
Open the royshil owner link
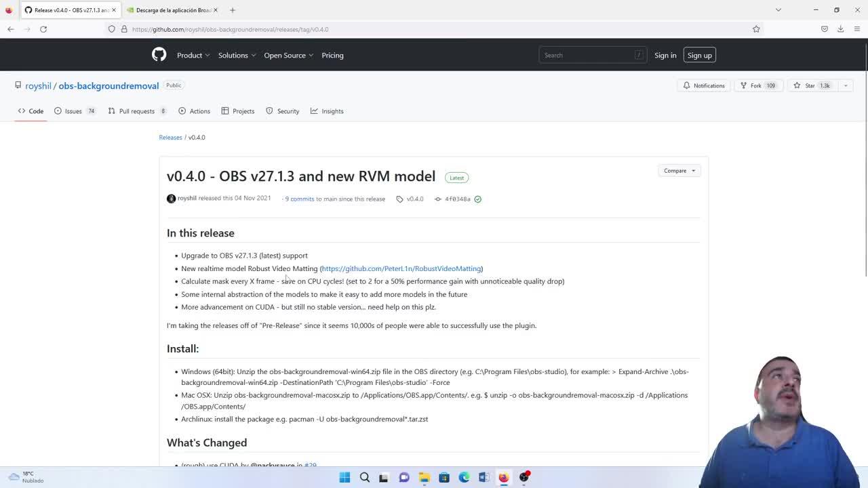point(38,86)
